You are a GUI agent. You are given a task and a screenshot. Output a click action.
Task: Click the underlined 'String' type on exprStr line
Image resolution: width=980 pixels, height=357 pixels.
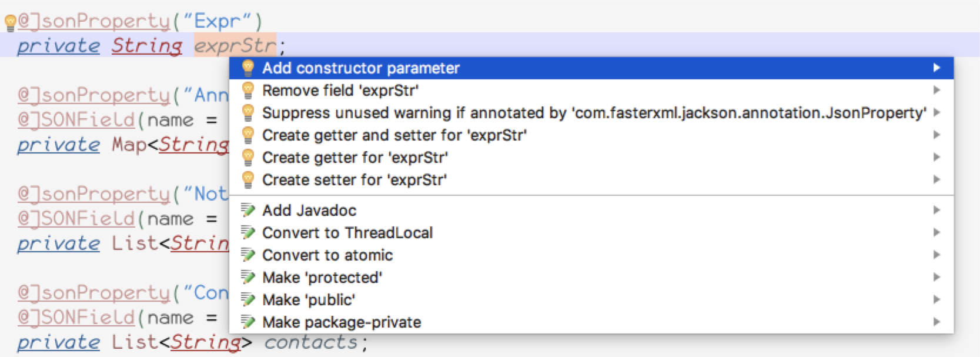[147, 46]
